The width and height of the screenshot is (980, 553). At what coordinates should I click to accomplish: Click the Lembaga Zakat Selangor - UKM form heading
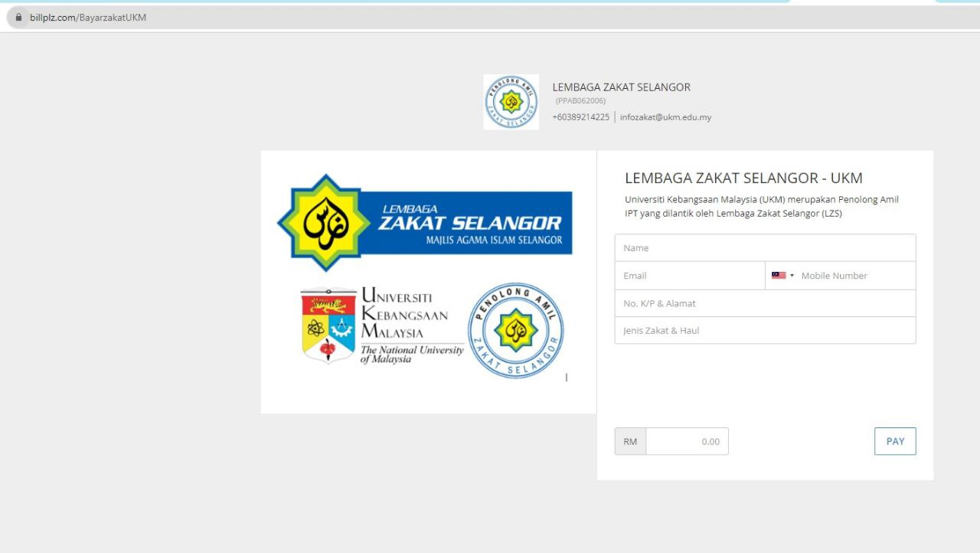743,178
